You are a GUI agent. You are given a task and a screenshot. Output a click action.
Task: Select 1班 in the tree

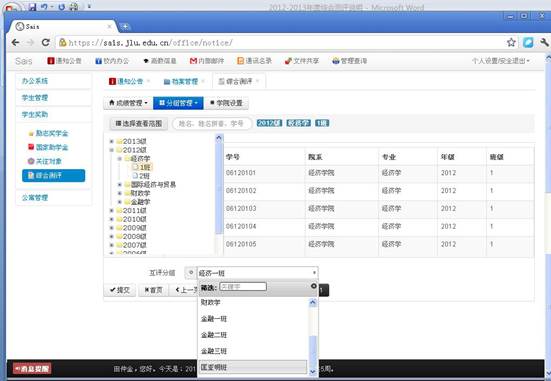[x=142, y=167]
